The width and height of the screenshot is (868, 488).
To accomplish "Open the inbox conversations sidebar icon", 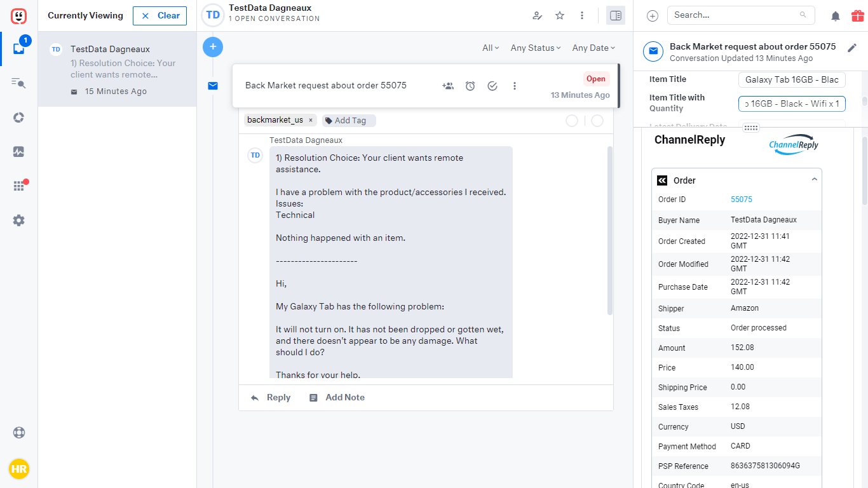I will point(18,48).
